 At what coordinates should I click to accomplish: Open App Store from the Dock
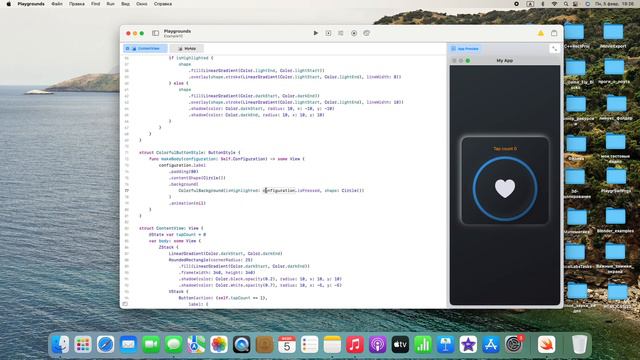pos(491,344)
